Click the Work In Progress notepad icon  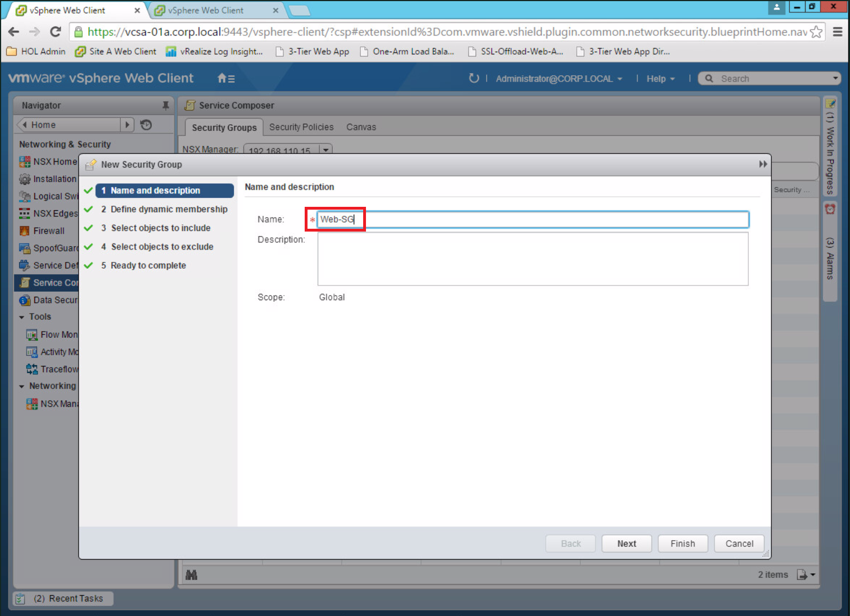(830, 104)
